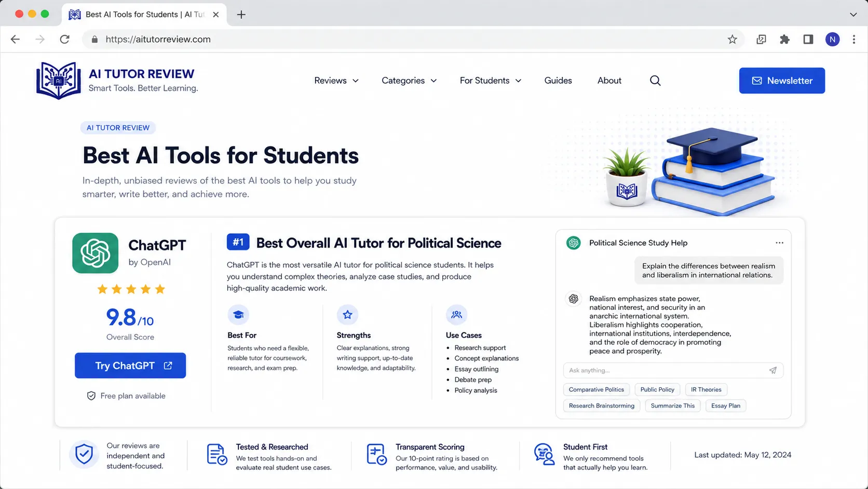Click the AI TUTOR REVIEW badge label

[x=118, y=128]
